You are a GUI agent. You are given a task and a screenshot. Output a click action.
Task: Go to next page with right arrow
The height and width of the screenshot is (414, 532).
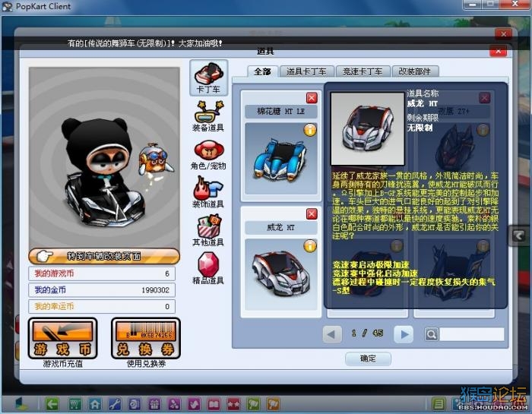click(x=404, y=334)
